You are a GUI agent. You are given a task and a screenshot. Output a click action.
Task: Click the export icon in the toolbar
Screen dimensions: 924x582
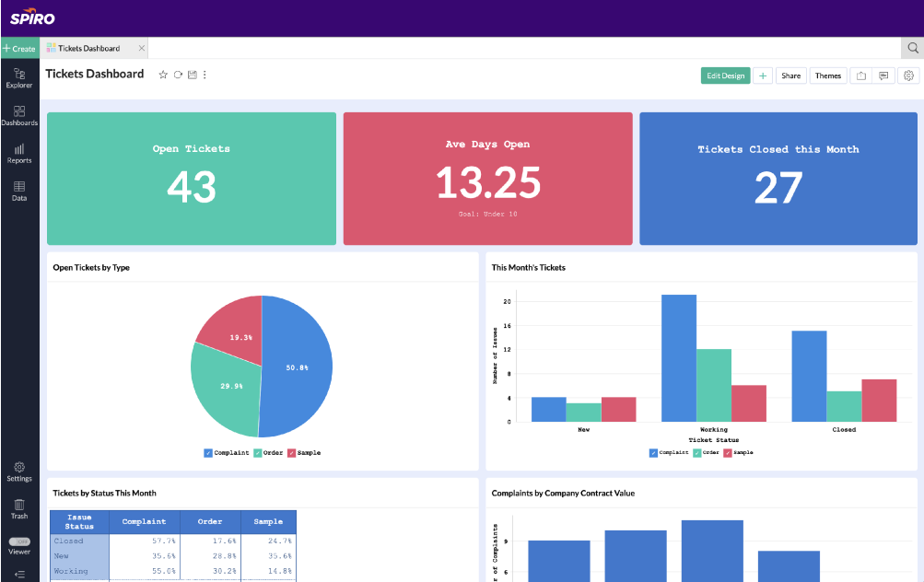(861, 76)
